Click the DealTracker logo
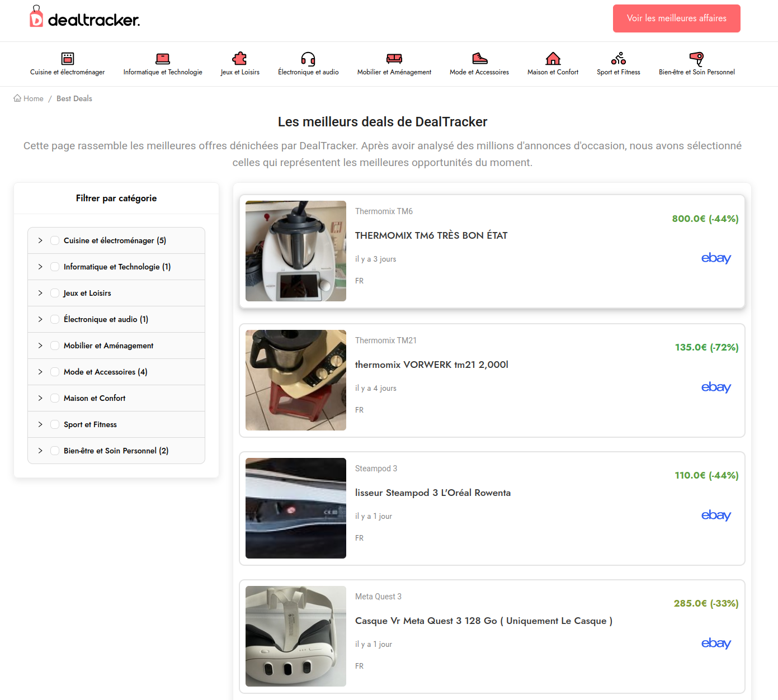The width and height of the screenshot is (778, 700). (84, 18)
